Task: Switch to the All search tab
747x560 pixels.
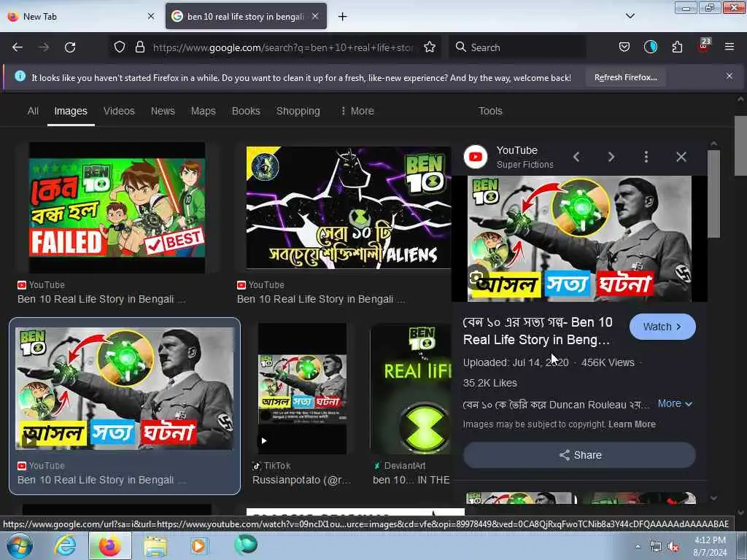Action: 33,111
